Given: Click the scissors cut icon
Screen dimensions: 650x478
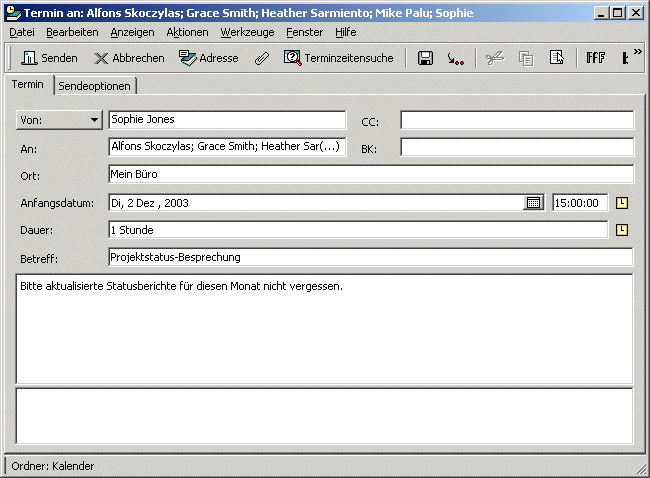Looking at the screenshot, I should pyautogui.click(x=495, y=58).
